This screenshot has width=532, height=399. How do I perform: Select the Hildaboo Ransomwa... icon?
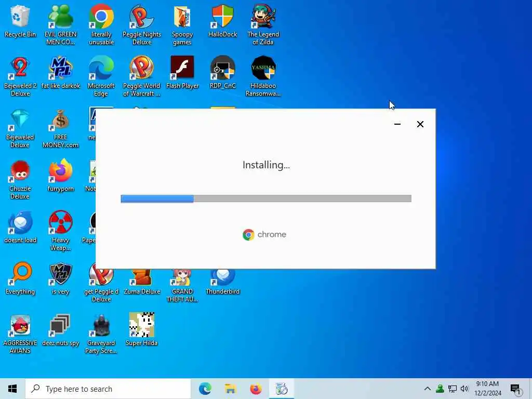pos(263,76)
